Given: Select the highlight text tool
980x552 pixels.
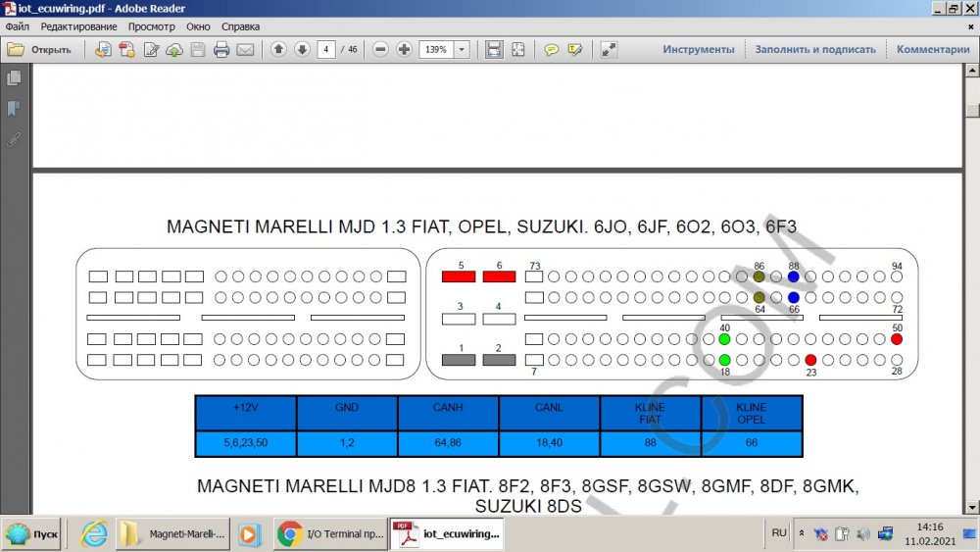Looking at the screenshot, I should pyautogui.click(x=575, y=49).
